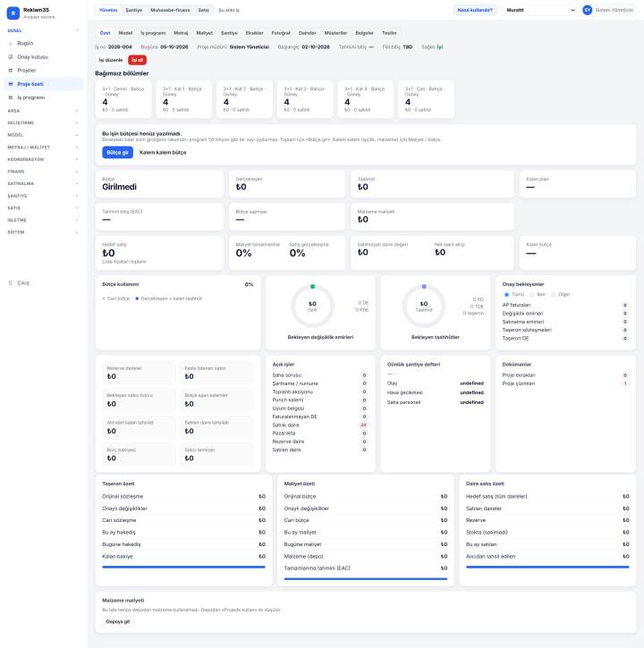Click the Hava gecikmesi row

[435, 392]
